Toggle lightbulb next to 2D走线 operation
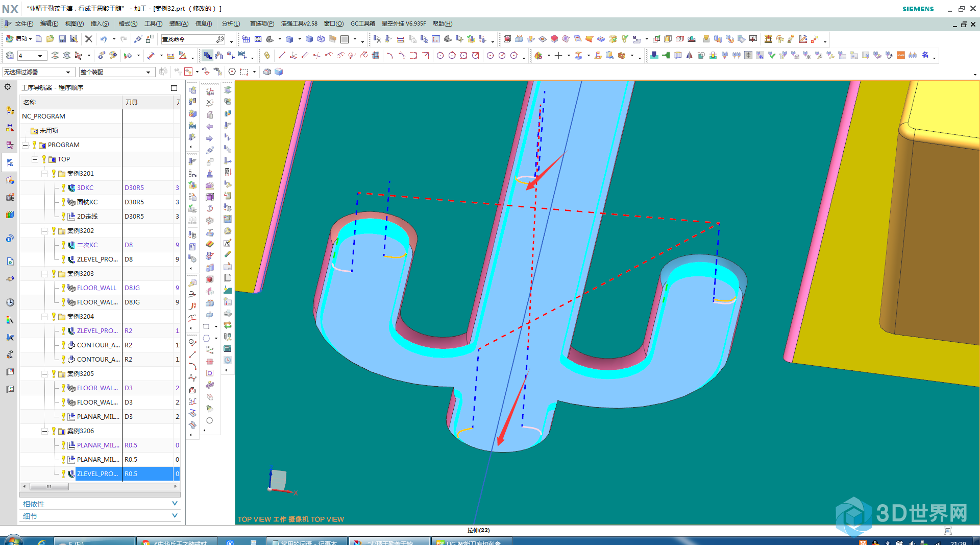The height and width of the screenshot is (545, 980). [x=63, y=216]
